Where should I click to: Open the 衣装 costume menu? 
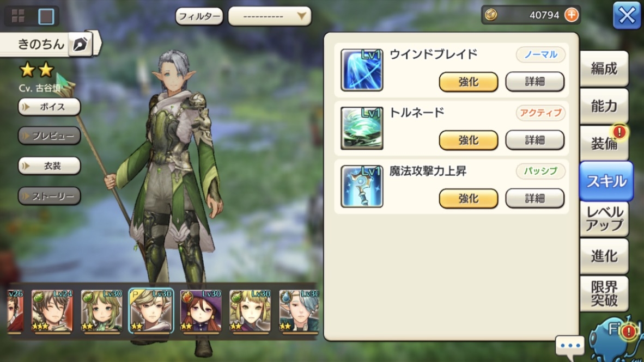[49, 166]
